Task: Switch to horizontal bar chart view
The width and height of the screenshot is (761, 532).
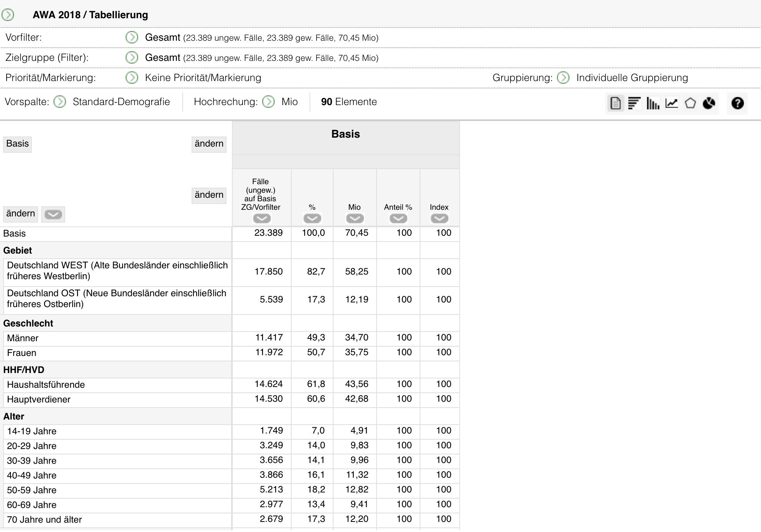Action: point(634,103)
